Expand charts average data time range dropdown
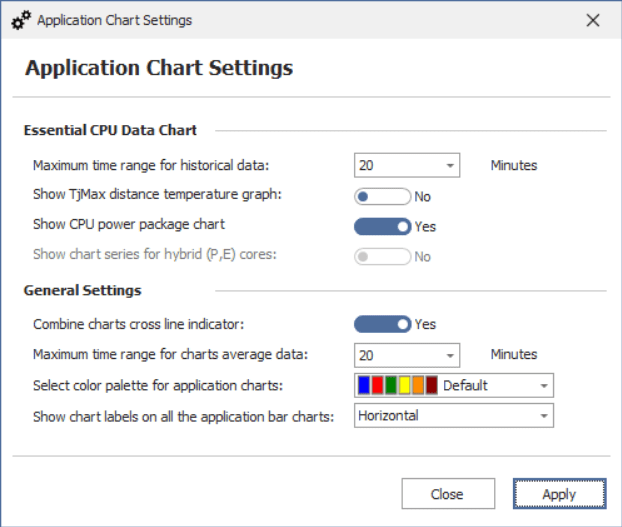The image size is (622, 527). 450,355
